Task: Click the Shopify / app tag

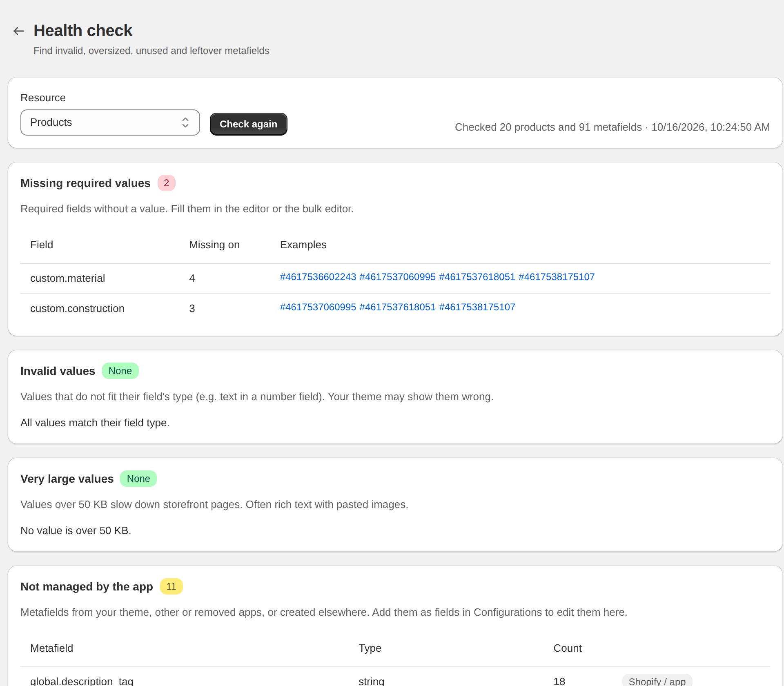Action: [x=657, y=681]
